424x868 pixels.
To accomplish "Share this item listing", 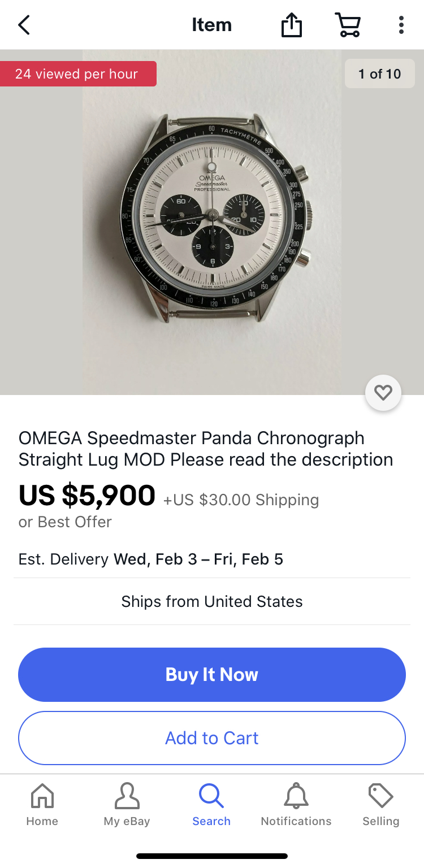I will coord(291,25).
